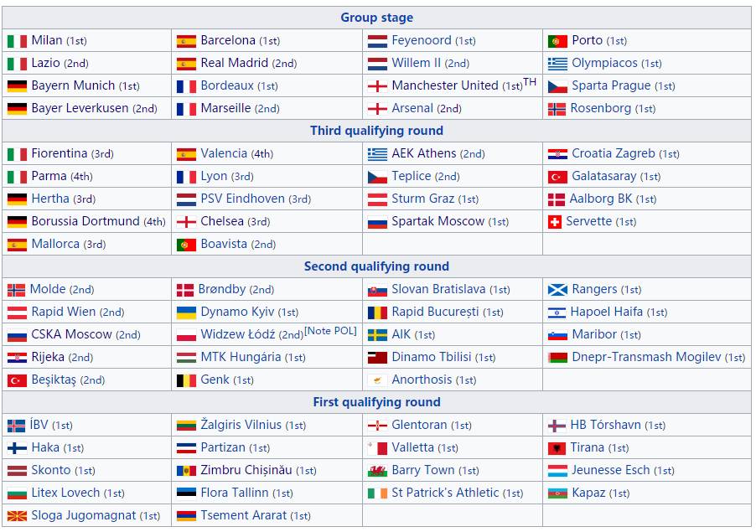This screenshot has height=532, width=756.
Task: Go to the First qualifying round link
Action: coord(376,402)
